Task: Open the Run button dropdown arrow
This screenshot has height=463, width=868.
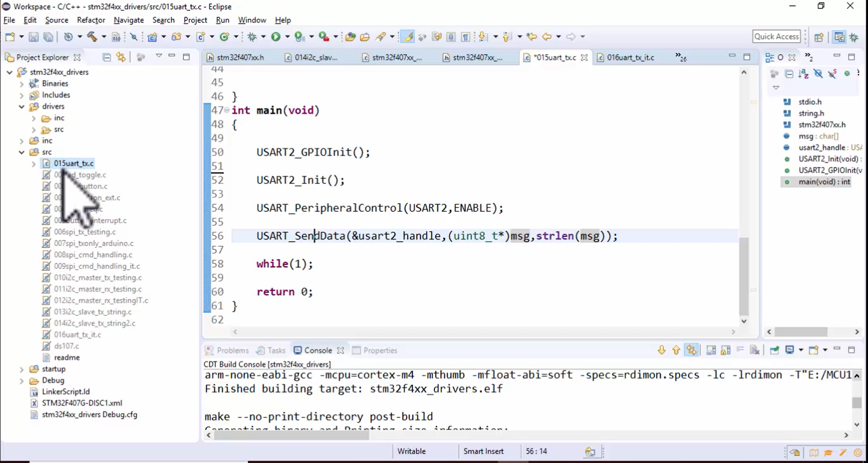Action: click(x=287, y=37)
